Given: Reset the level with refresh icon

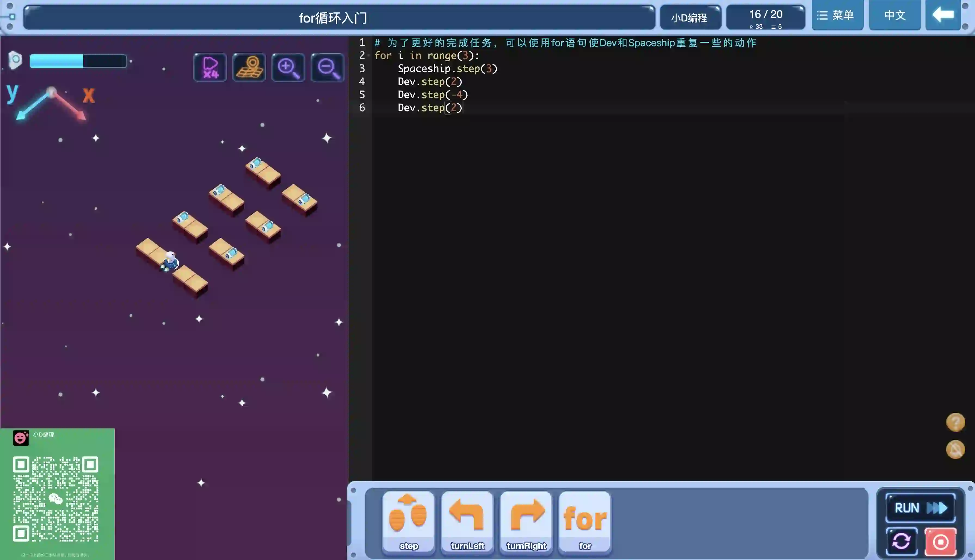Looking at the screenshot, I should 902,542.
